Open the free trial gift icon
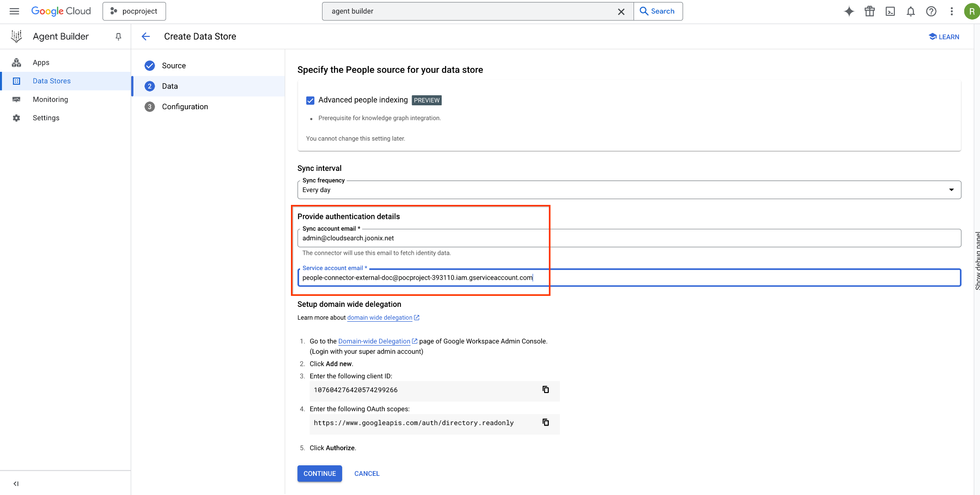The image size is (980, 495). pyautogui.click(x=869, y=11)
